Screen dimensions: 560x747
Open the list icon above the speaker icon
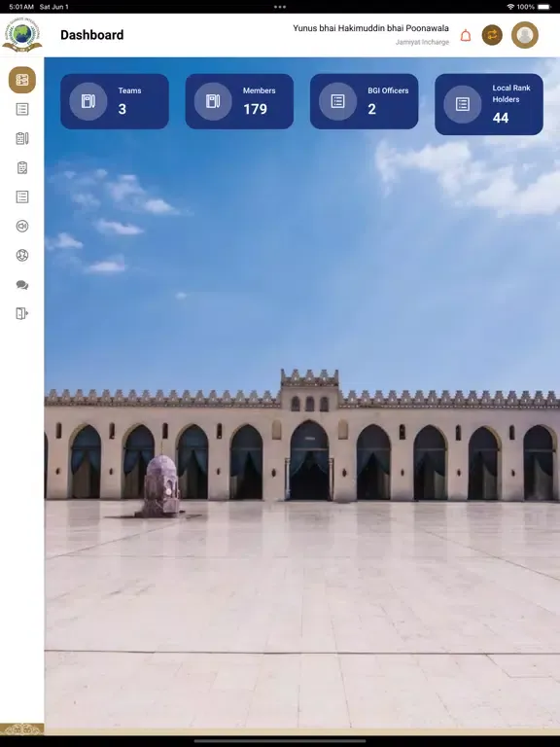tap(22, 196)
